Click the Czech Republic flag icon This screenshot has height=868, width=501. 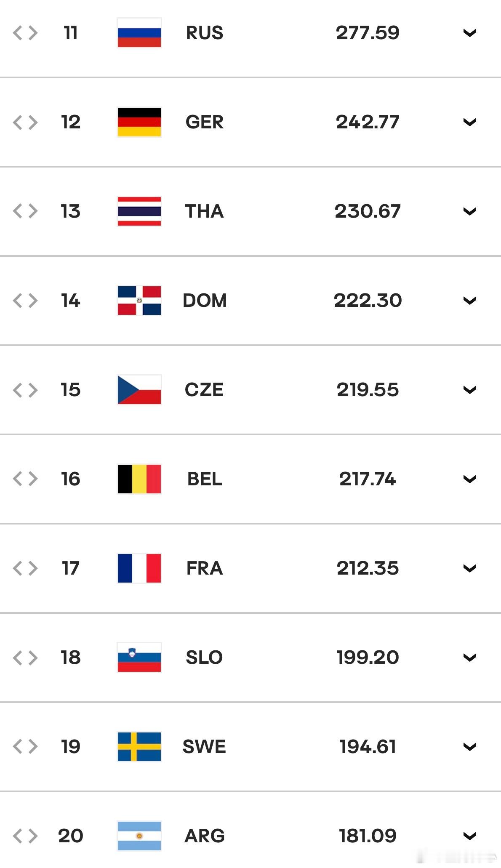139,390
